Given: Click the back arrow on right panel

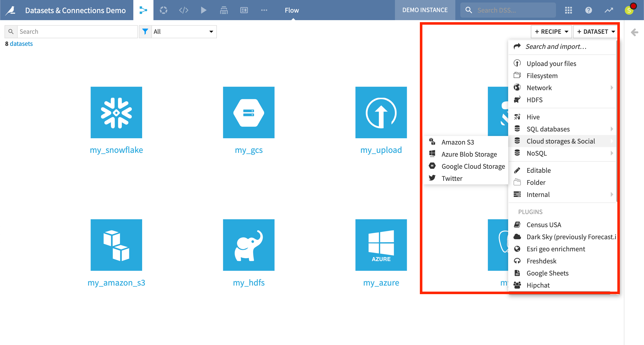Looking at the screenshot, I should (634, 32).
